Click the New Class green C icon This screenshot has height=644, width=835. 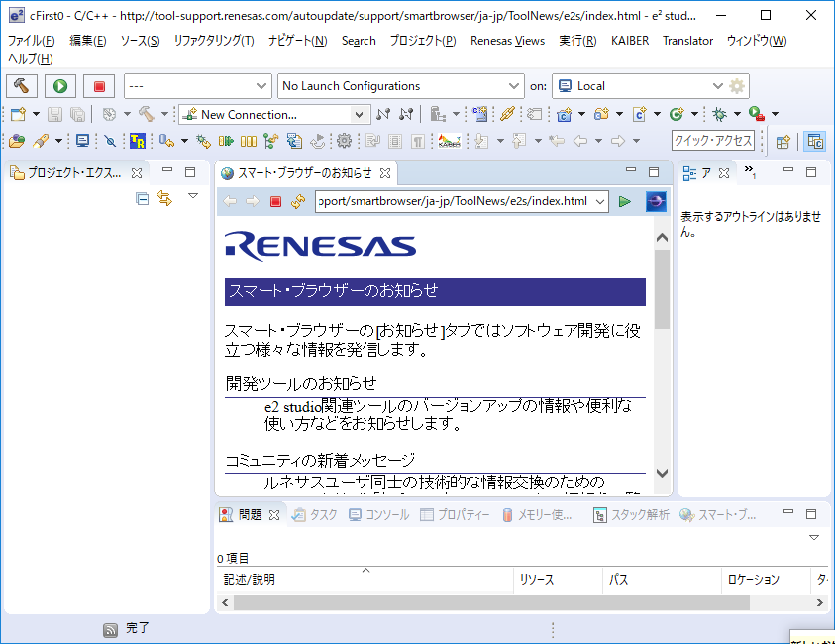click(x=677, y=114)
